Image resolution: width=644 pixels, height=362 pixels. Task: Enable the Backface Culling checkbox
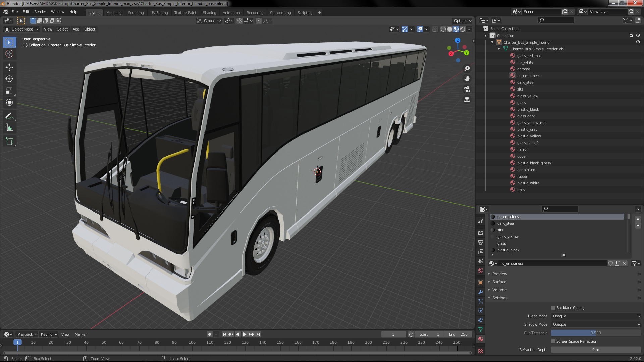[553, 308]
